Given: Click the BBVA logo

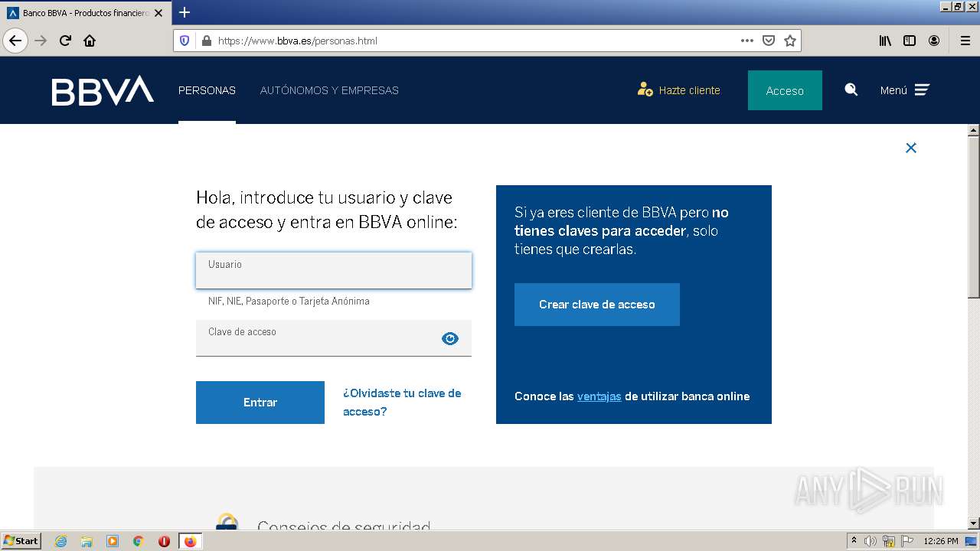Looking at the screenshot, I should click(x=103, y=90).
